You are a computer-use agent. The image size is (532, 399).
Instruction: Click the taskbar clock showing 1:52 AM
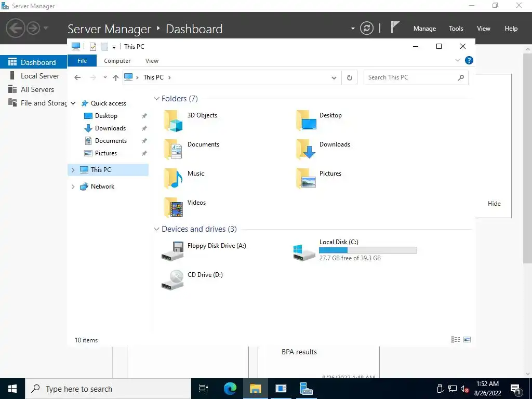pyautogui.click(x=487, y=389)
